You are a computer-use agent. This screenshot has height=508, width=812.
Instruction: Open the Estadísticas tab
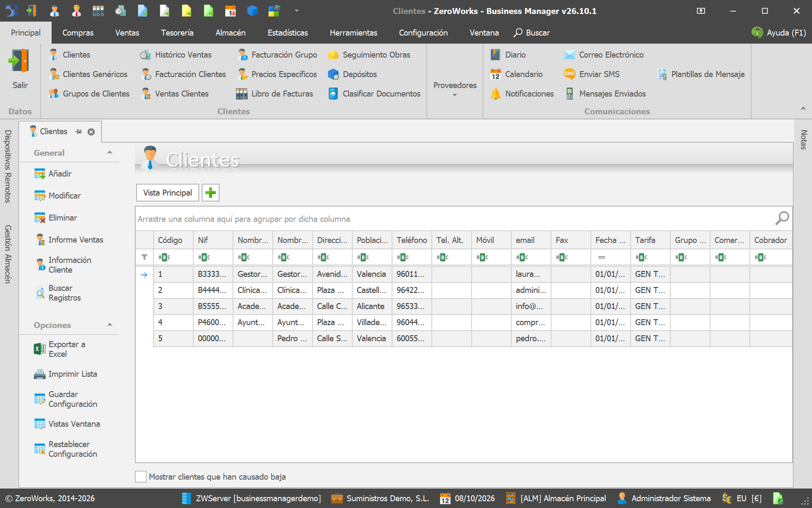click(x=288, y=33)
